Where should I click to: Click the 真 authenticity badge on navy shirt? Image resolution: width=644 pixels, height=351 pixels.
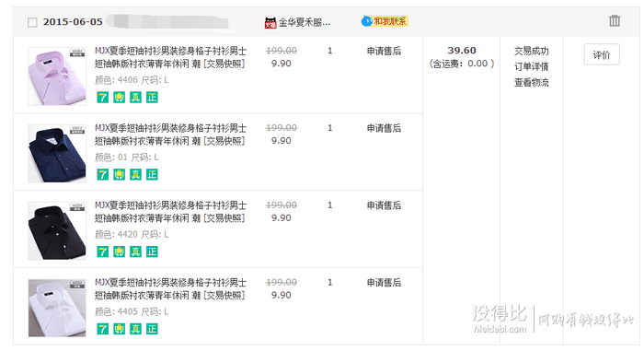[x=135, y=174]
